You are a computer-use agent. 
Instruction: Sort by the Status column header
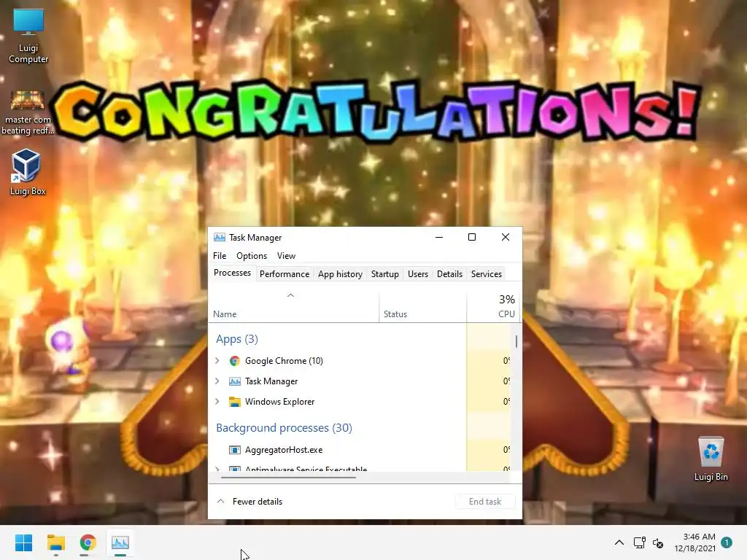(422, 308)
